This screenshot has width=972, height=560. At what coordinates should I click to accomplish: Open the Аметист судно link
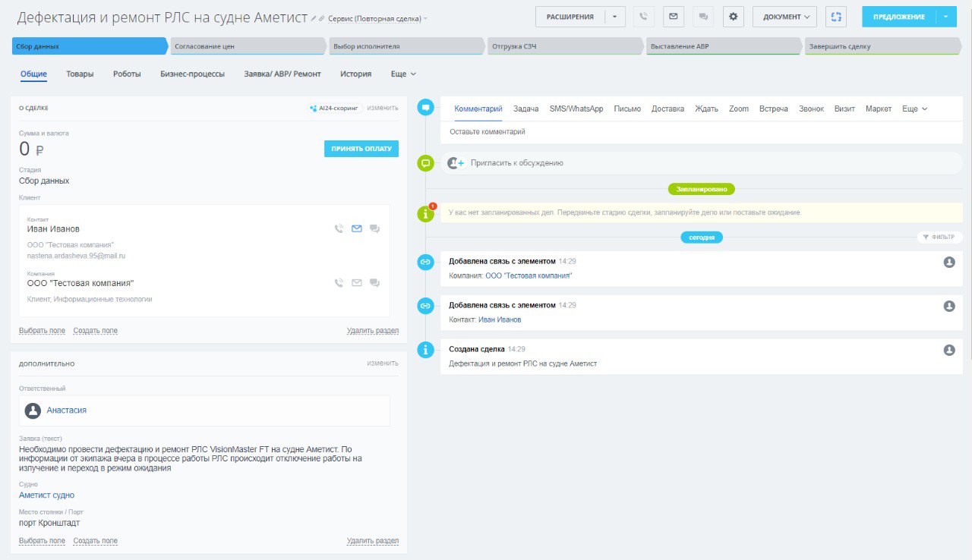46,495
